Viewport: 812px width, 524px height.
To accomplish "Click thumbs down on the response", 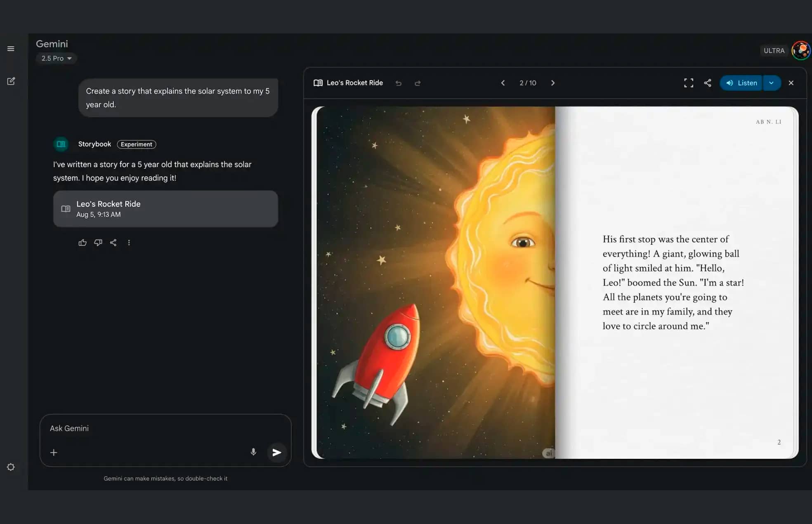I will click(98, 243).
